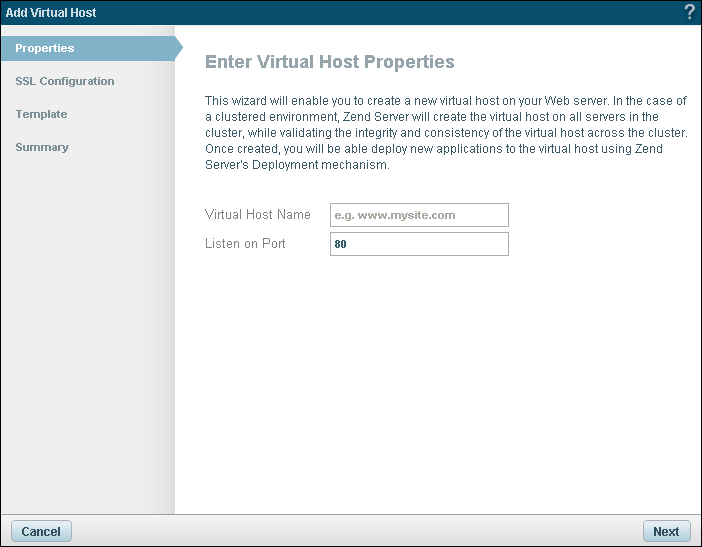Jump to the Summary wizard step
This screenshot has width=702, height=547.
pos(42,147)
